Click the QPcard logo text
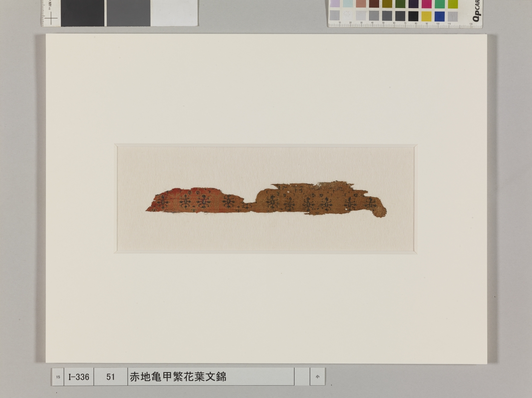Screen dimensions: 532x398 (x=476, y=11)
